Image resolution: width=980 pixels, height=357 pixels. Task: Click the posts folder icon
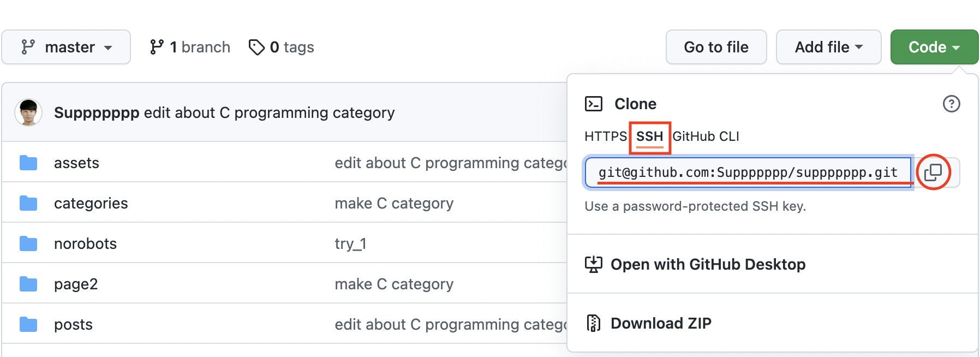coord(28,324)
